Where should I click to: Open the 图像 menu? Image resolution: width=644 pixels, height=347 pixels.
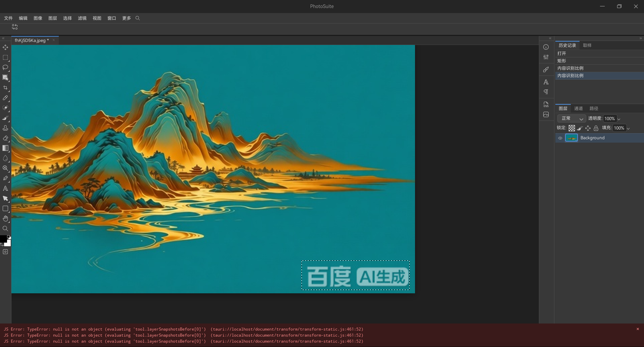click(38, 18)
